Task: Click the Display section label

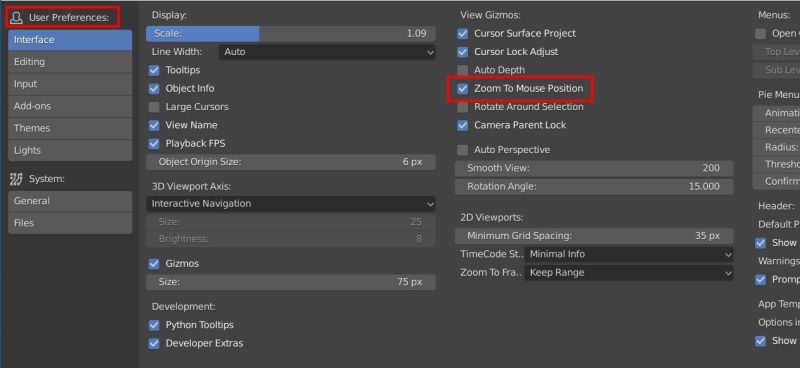Action: click(x=169, y=15)
